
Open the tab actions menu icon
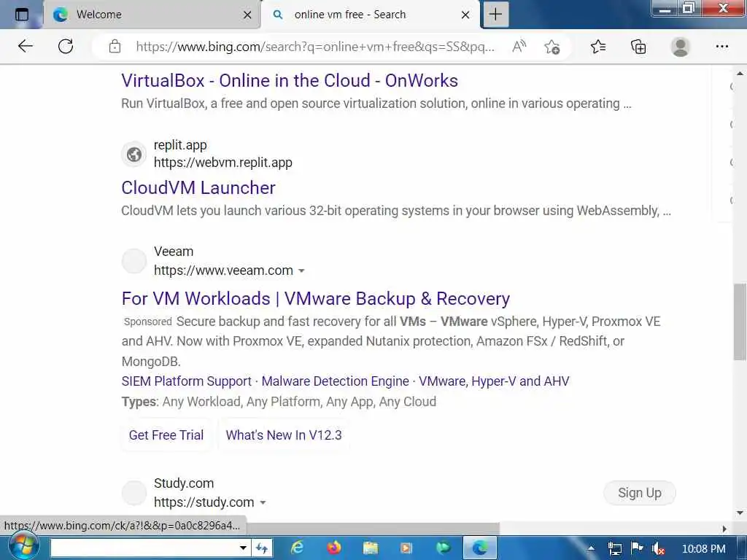click(21, 15)
